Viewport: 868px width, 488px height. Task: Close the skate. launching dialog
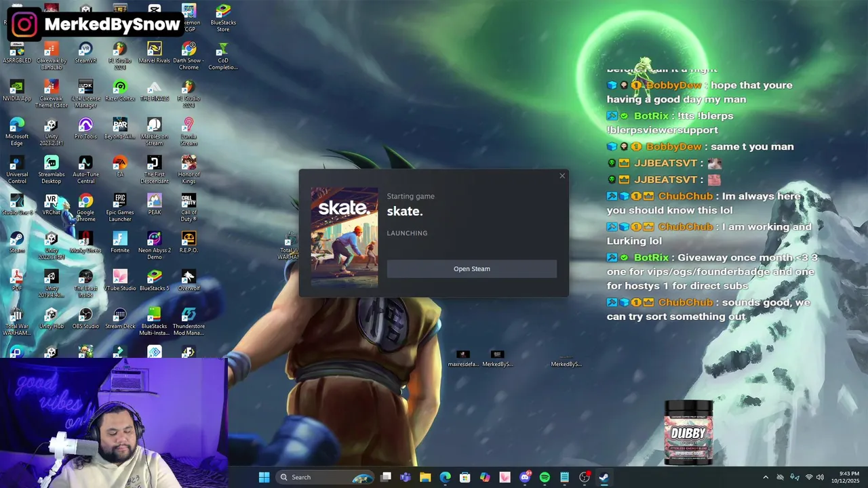click(562, 176)
